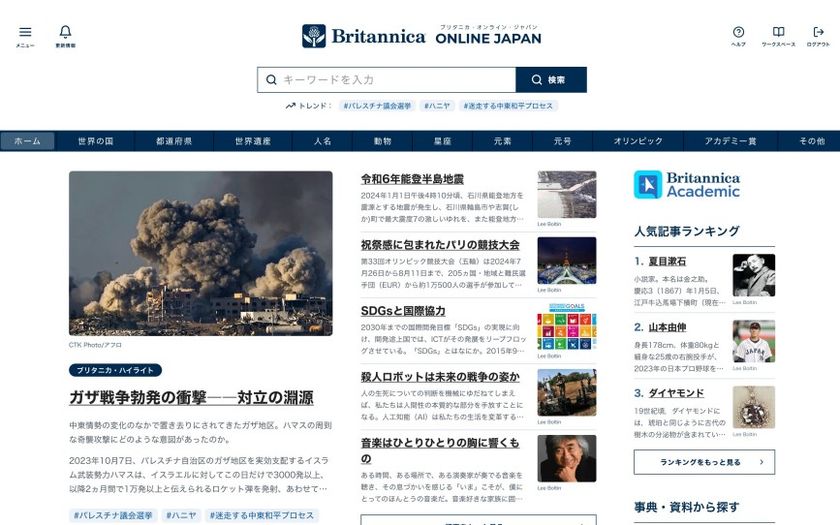Select trend tag #迷走する中東和平プロセス under search
The height and width of the screenshot is (525, 840).
pos(508,106)
